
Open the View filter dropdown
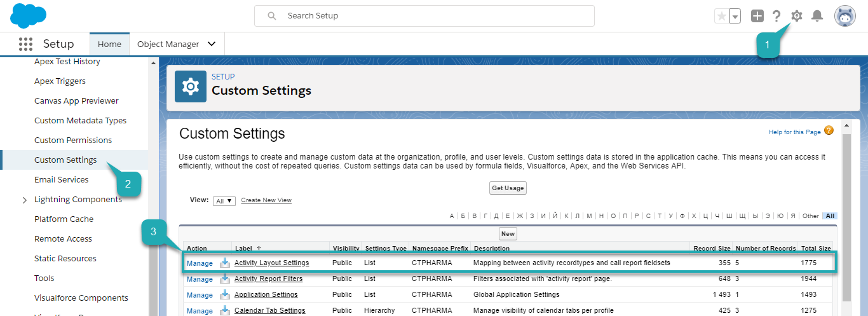224,201
